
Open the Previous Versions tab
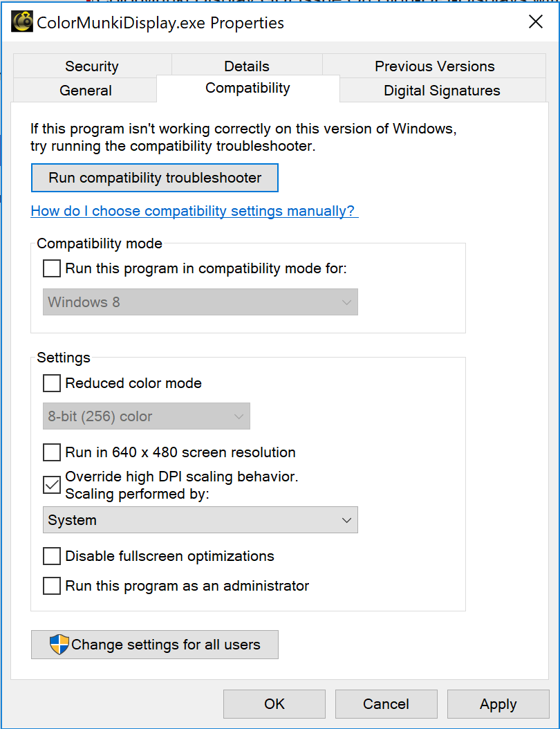(x=434, y=66)
